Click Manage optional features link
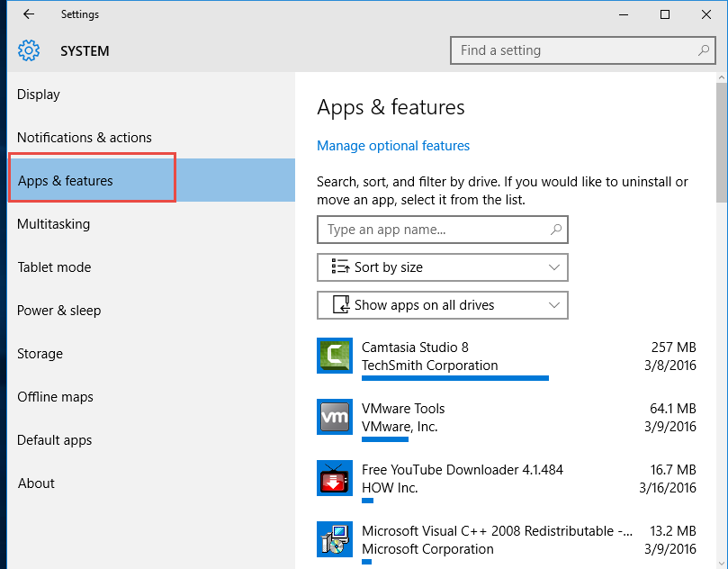This screenshot has width=728, height=569. click(x=393, y=146)
